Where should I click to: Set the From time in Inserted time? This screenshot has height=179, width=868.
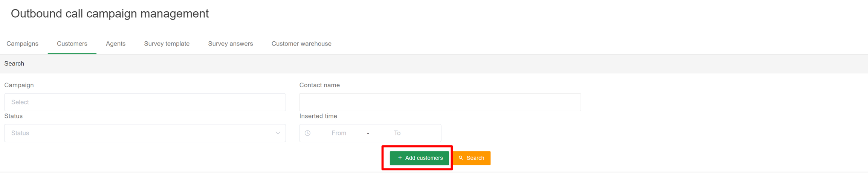click(x=339, y=133)
